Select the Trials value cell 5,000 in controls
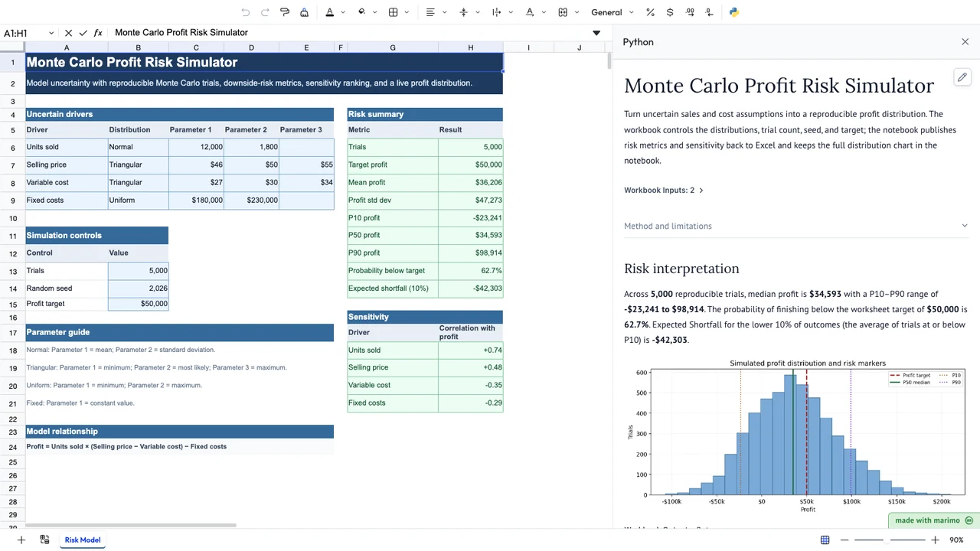The width and height of the screenshot is (980, 551). pos(138,271)
